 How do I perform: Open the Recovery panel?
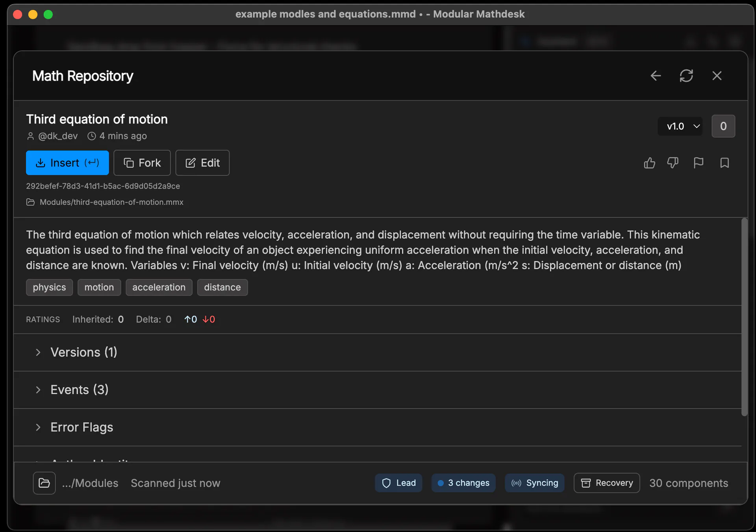607,483
